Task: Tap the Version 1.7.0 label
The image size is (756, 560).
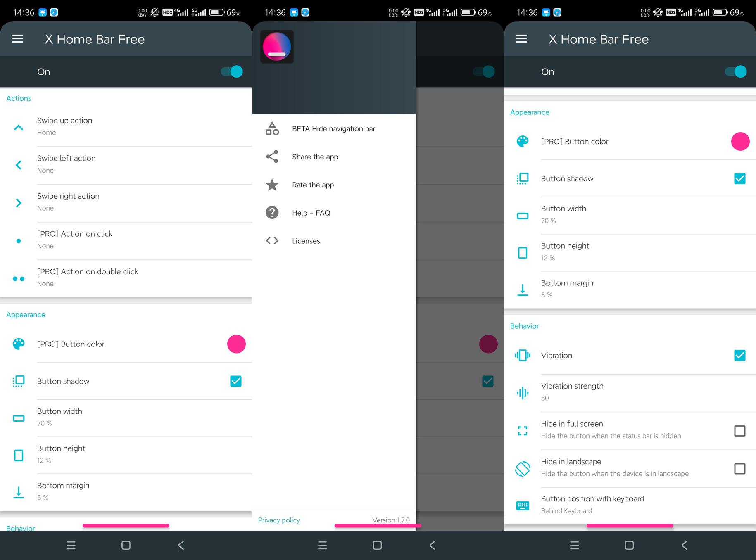Action: click(x=391, y=520)
